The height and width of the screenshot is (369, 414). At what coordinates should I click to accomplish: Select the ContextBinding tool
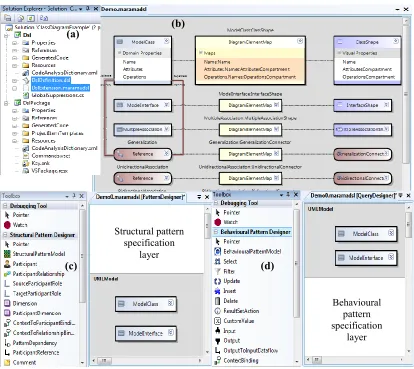click(x=237, y=360)
